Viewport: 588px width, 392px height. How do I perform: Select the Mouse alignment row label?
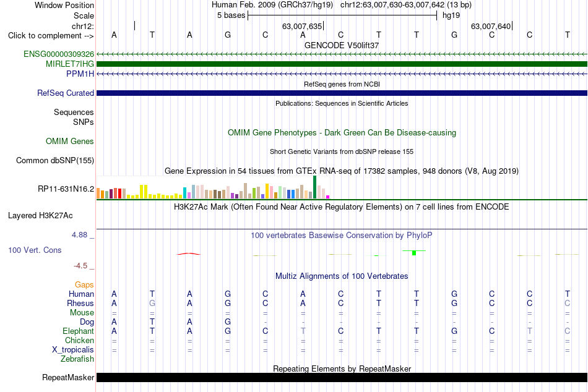click(x=82, y=313)
